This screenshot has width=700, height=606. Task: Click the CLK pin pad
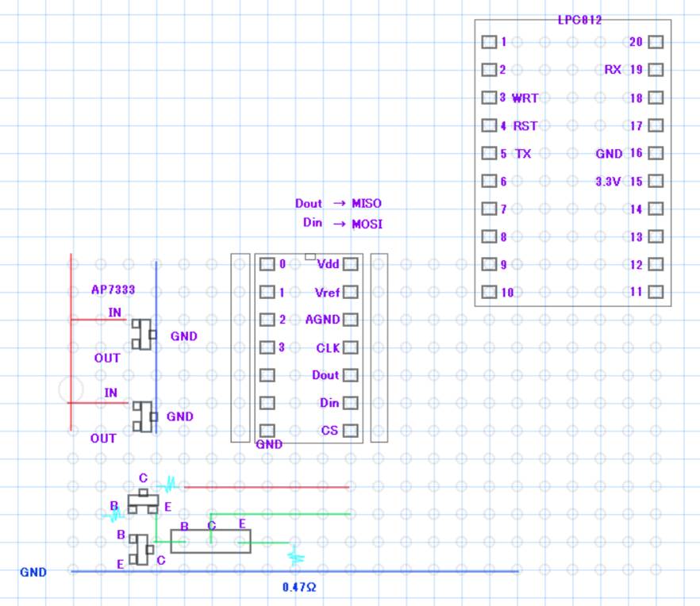(x=350, y=347)
